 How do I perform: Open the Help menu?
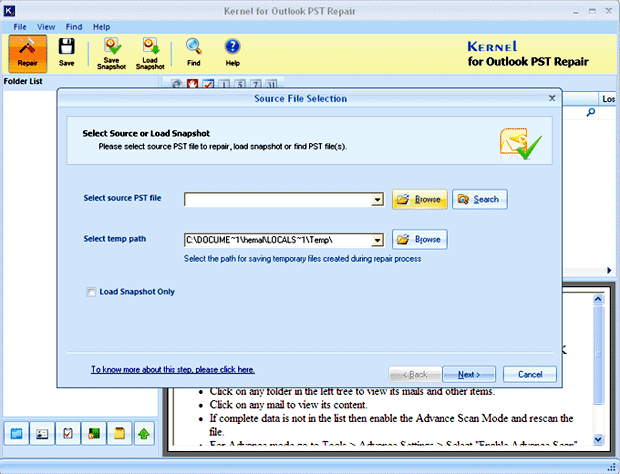coord(102,27)
